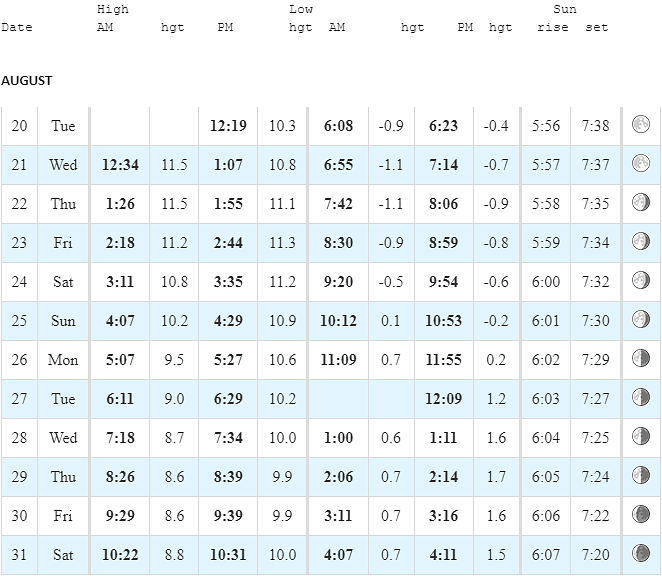Screen dimensions: 662x576
Task: Click the Sun rise column header
Action: [553, 27]
